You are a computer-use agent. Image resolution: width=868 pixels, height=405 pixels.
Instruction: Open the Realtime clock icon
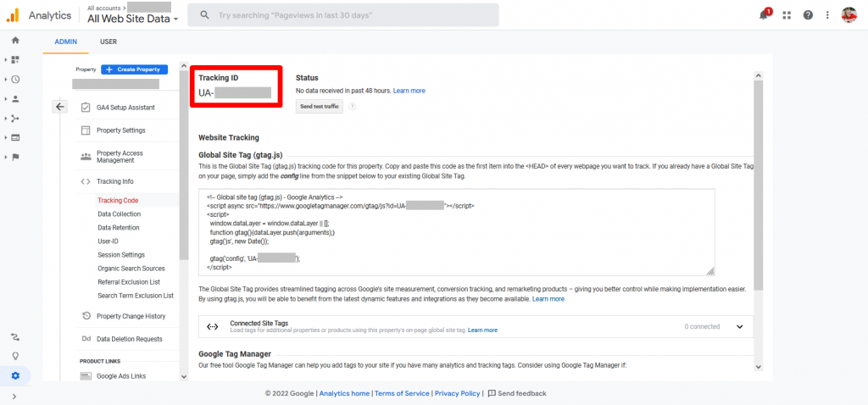15,79
